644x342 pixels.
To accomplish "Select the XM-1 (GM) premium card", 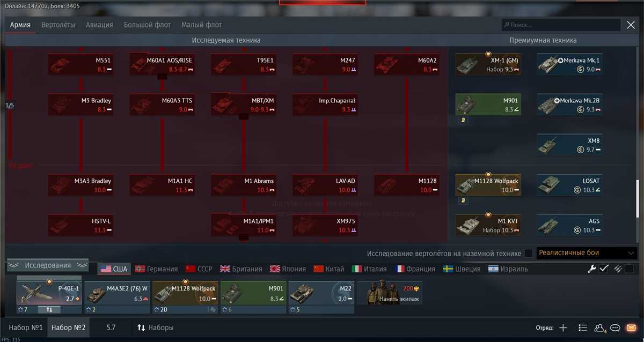I will click(x=488, y=64).
